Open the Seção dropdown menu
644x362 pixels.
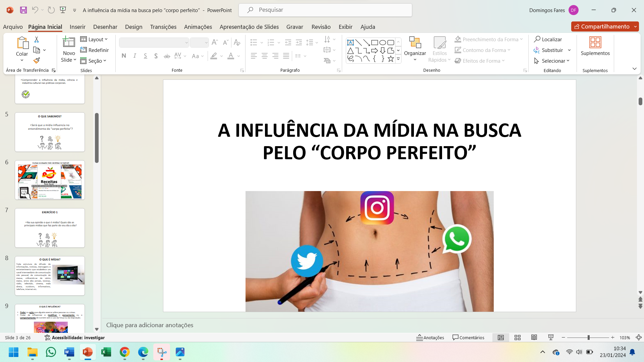coord(94,61)
